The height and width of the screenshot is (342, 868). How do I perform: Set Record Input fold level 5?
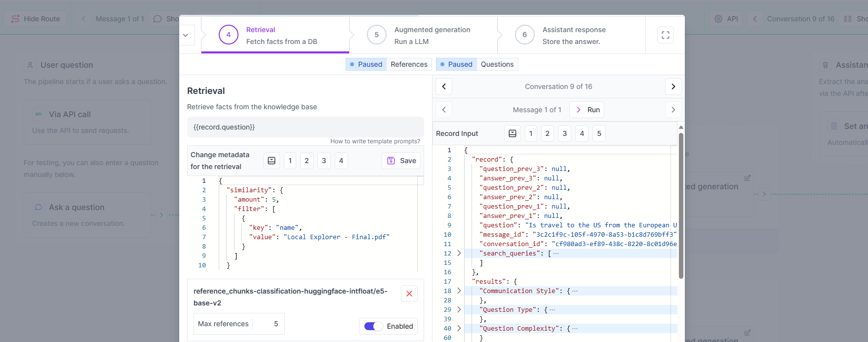pyautogui.click(x=599, y=133)
